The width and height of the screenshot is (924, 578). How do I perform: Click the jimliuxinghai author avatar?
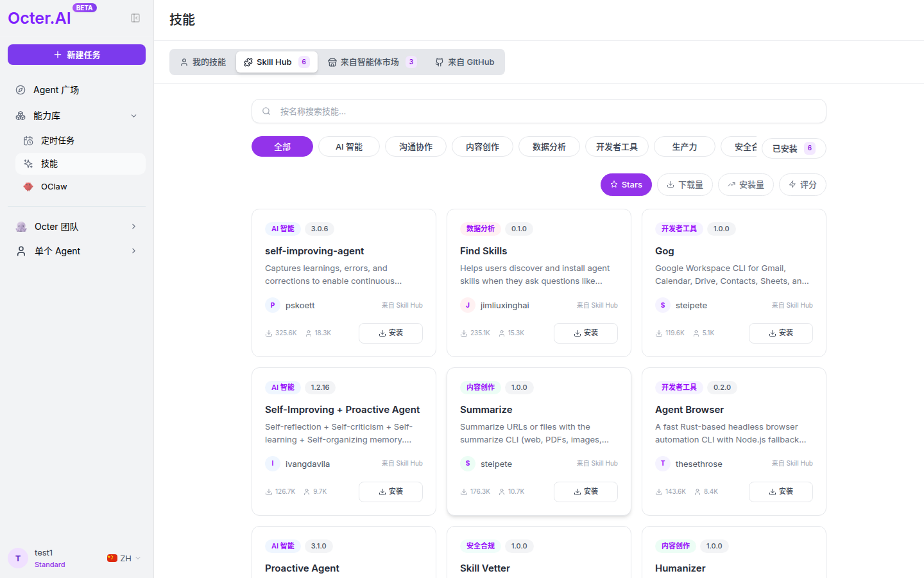coord(468,305)
